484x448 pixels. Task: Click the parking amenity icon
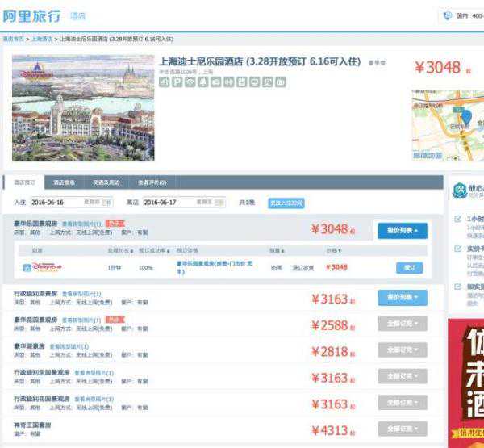point(177,82)
